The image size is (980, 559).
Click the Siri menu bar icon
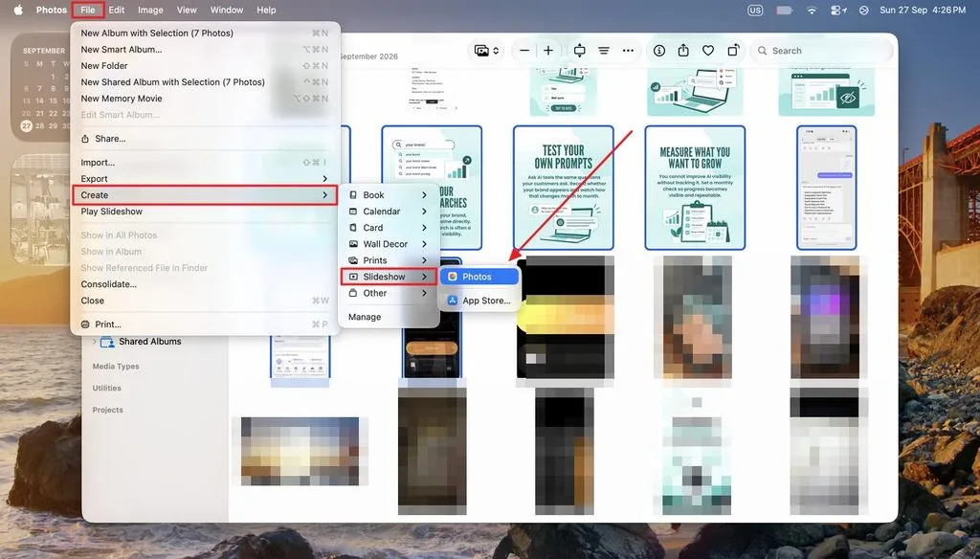(x=864, y=10)
